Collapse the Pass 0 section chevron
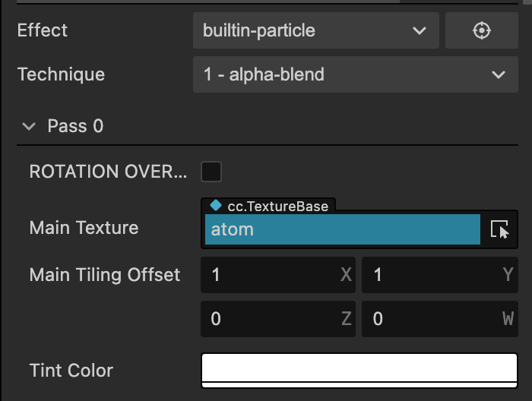The height and width of the screenshot is (401, 532). click(29, 127)
